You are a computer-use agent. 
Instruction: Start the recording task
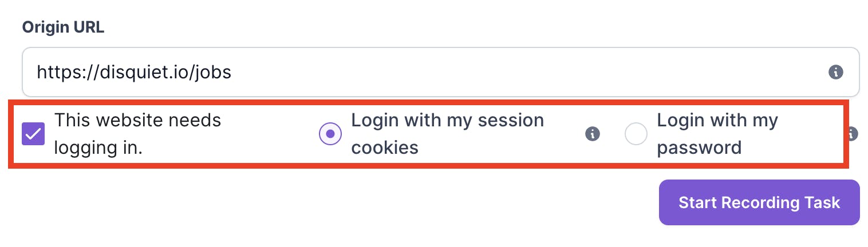click(x=759, y=202)
